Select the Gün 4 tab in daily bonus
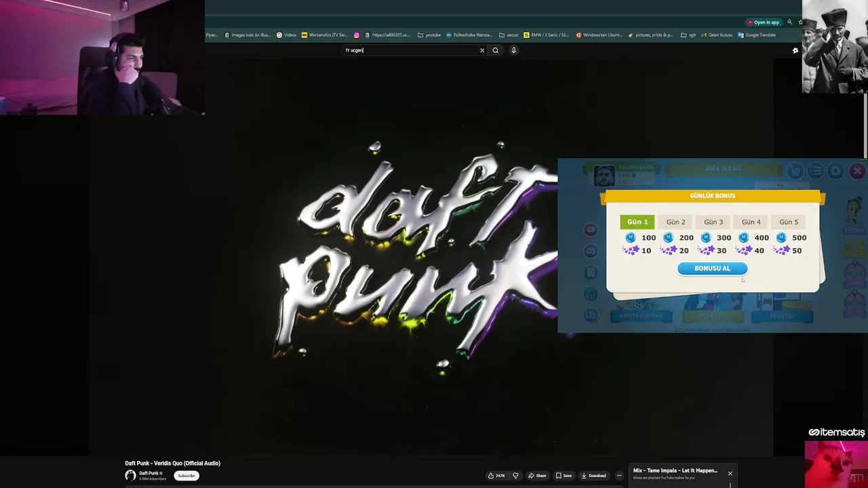 click(751, 222)
